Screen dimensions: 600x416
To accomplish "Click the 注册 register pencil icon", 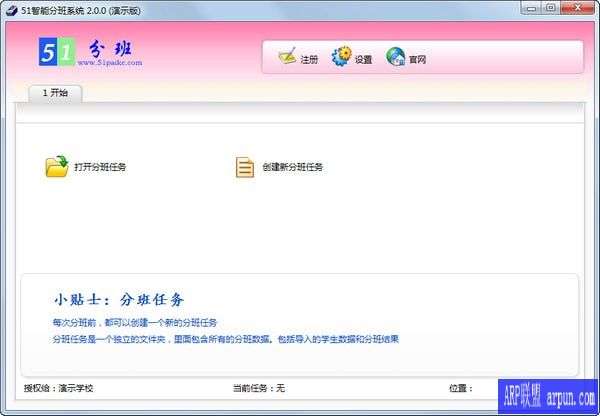I will (x=287, y=56).
